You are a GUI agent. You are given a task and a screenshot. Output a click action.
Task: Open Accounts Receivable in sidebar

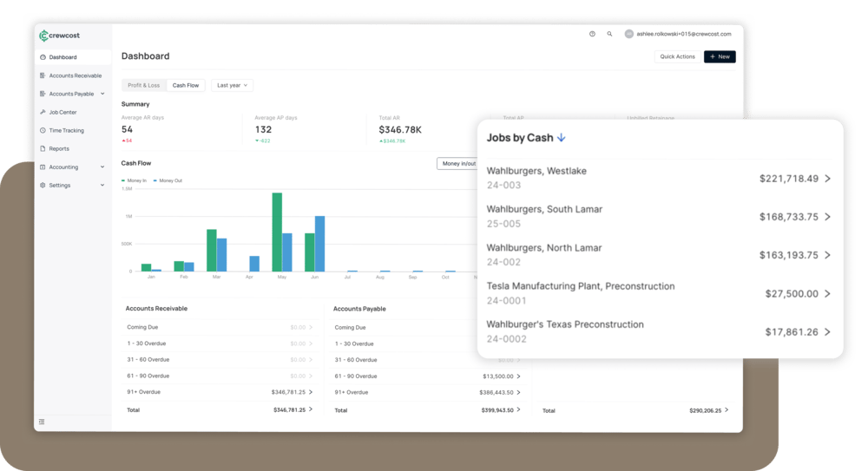73,75
